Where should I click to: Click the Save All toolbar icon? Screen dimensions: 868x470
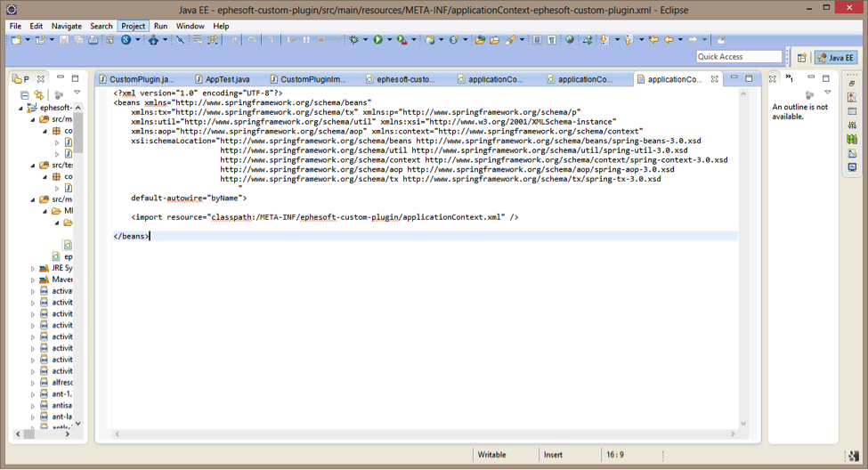click(x=78, y=40)
